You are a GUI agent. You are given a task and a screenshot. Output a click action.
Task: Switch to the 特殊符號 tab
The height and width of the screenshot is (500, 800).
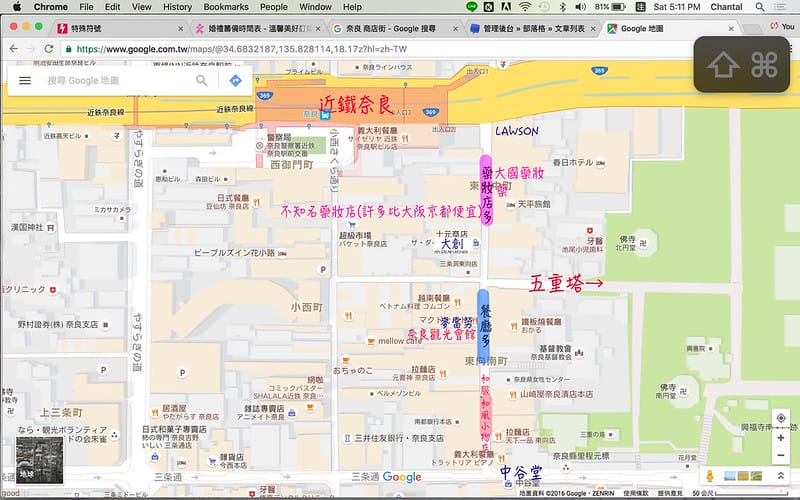120,29
